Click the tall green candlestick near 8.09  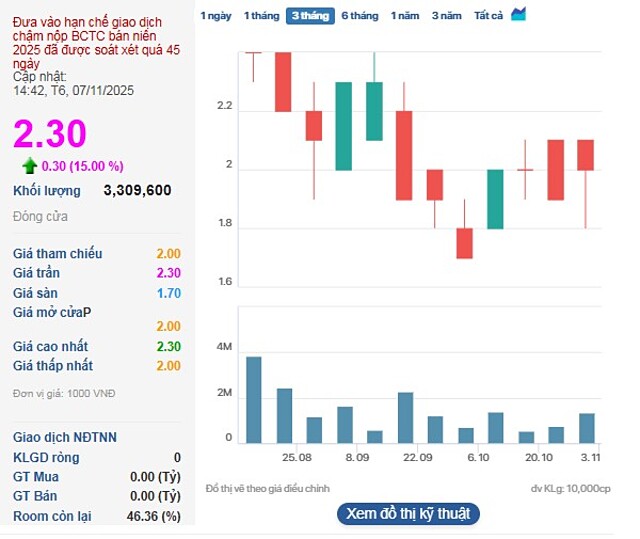click(x=343, y=126)
